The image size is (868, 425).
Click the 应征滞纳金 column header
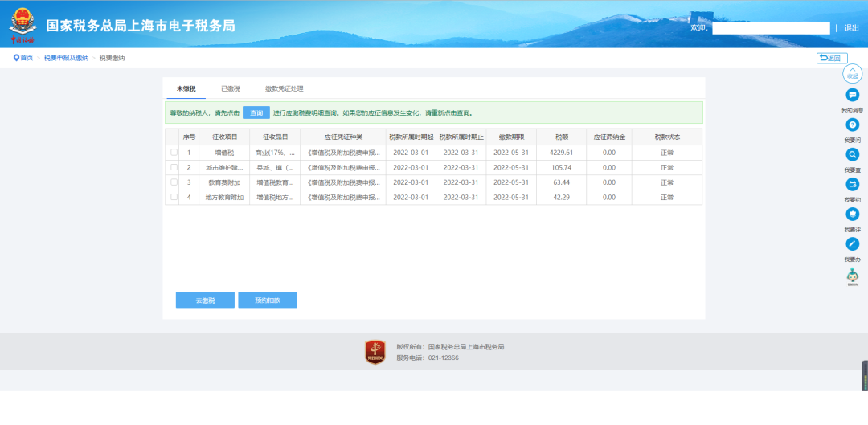(x=609, y=137)
